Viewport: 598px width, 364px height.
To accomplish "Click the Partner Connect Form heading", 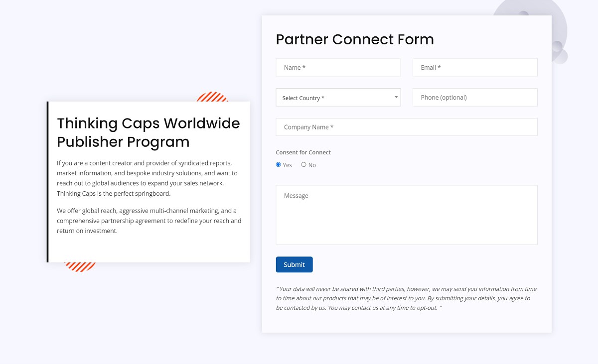I will pos(355,39).
